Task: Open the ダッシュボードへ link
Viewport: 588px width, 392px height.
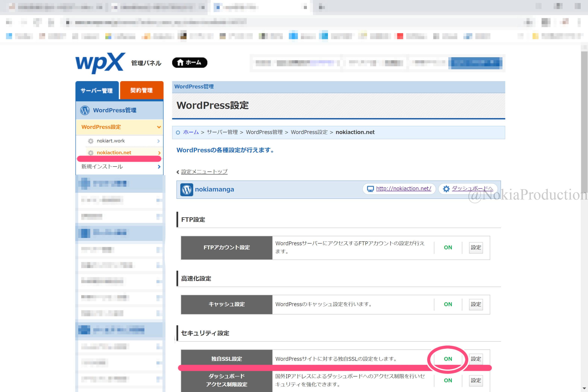Action: [x=472, y=189]
